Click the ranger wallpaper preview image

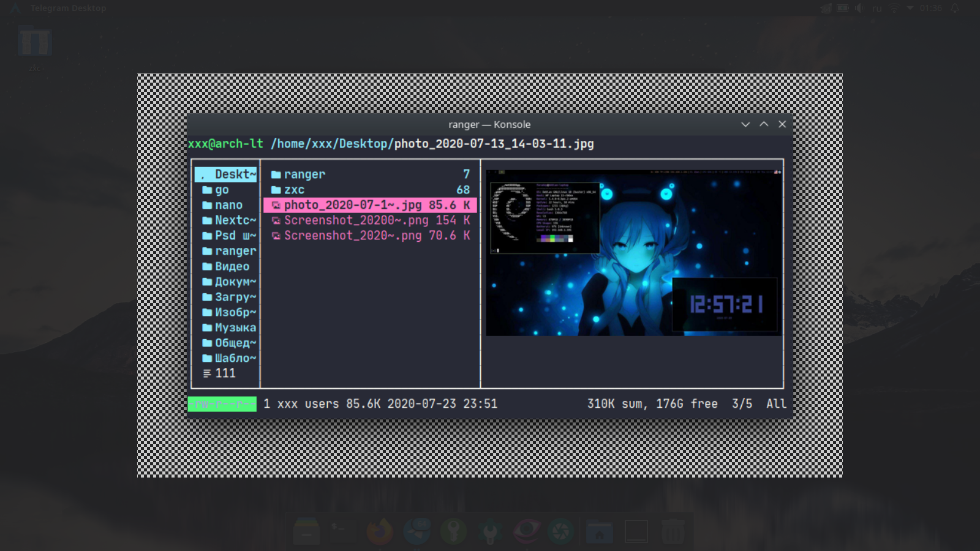(634, 253)
